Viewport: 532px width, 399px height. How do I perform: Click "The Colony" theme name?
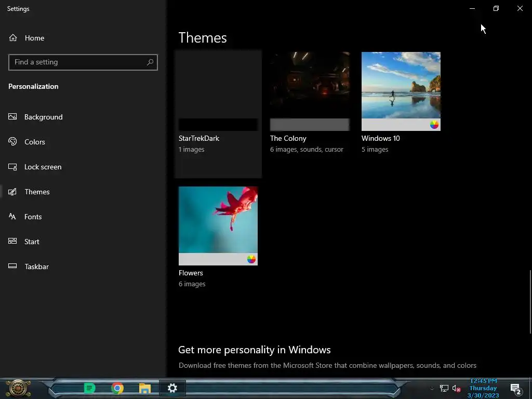click(288, 138)
